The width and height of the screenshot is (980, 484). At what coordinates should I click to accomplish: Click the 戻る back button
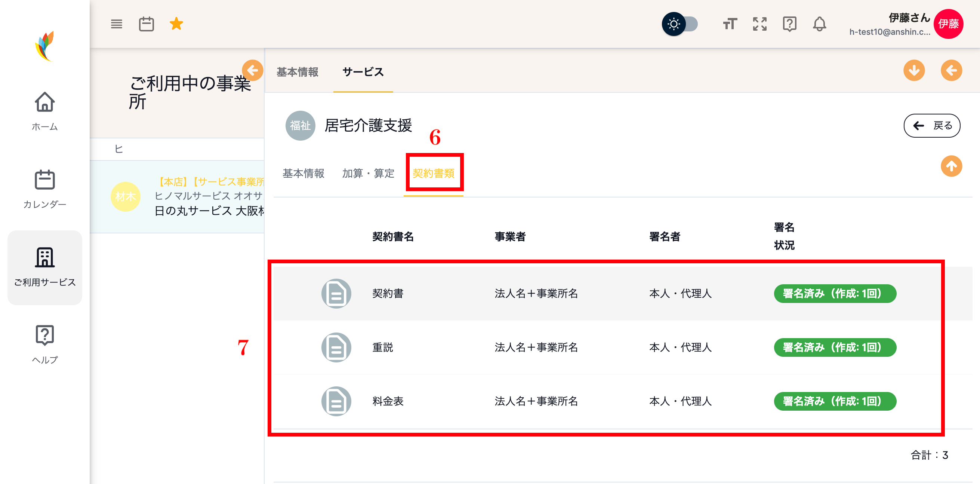point(932,126)
